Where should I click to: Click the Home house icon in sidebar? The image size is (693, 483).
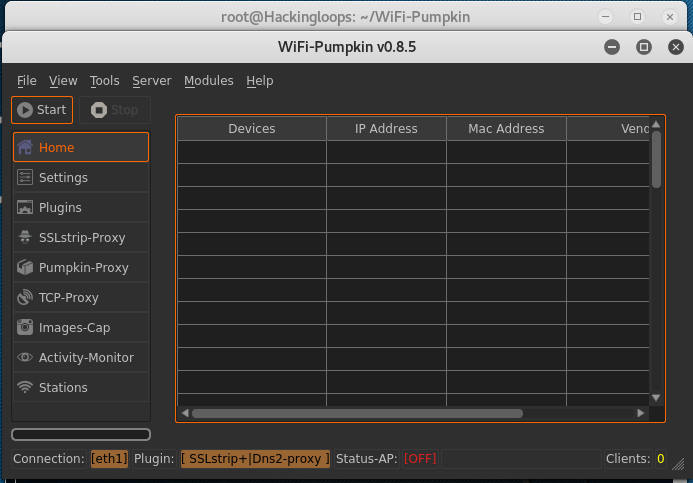pos(25,147)
